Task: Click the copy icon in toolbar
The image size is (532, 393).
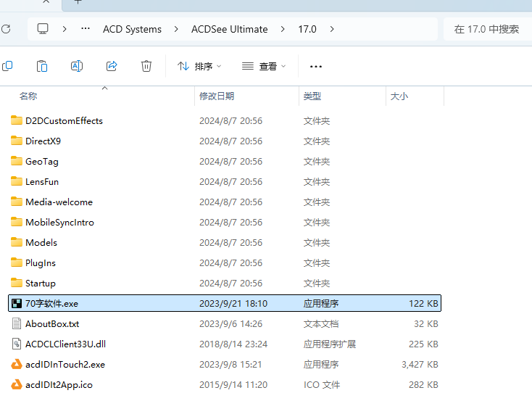Action: [x=7, y=66]
